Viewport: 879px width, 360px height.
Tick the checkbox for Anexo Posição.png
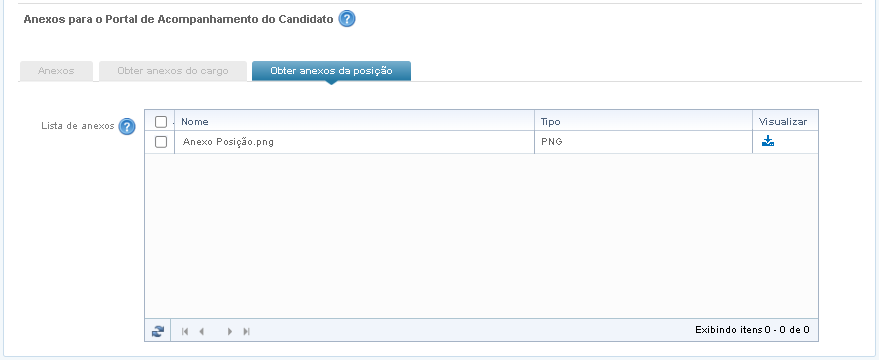click(x=161, y=142)
